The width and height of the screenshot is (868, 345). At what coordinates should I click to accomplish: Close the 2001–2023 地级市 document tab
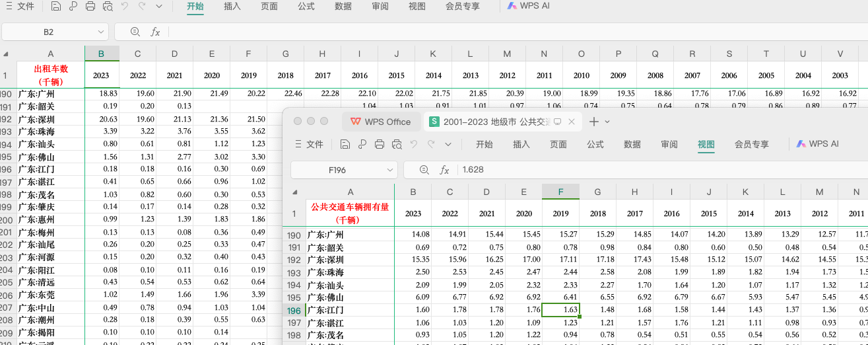572,122
